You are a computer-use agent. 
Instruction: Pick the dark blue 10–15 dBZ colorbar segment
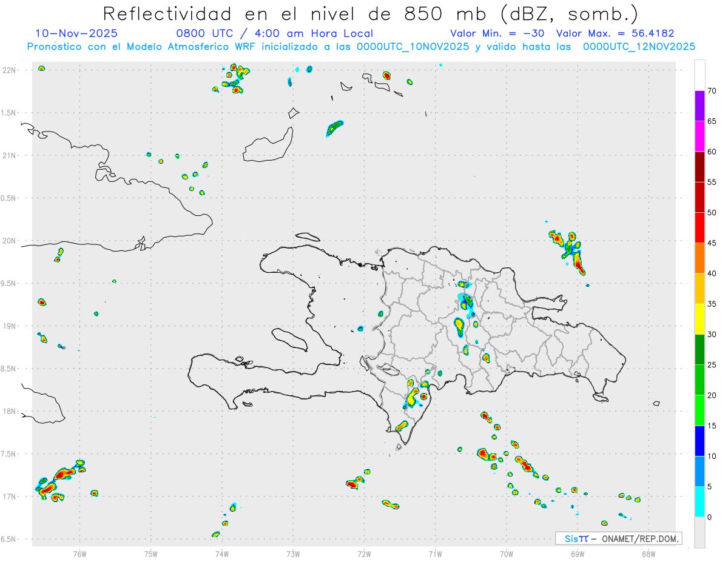click(699, 441)
